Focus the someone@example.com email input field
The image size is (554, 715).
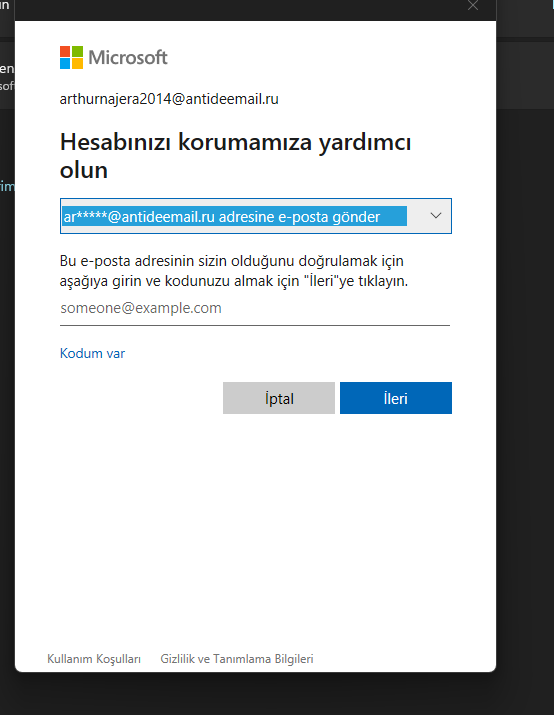click(x=255, y=309)
